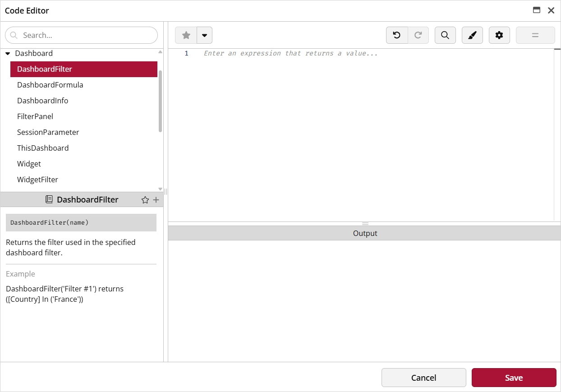The height and width of the screenshot is (392, 561).
Task: Click the favorites star toolbar button
Action: tap(186, 35)
